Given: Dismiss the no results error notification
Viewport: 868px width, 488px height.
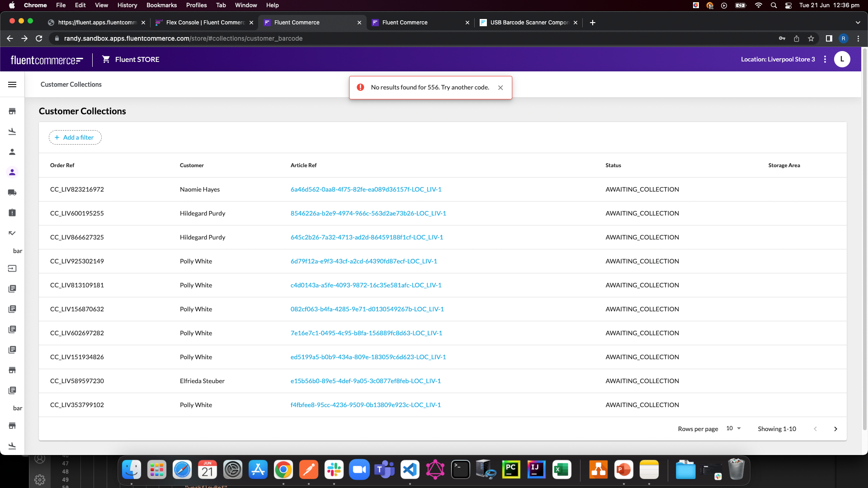Looking at the screenshot, I should coord(500,88).
